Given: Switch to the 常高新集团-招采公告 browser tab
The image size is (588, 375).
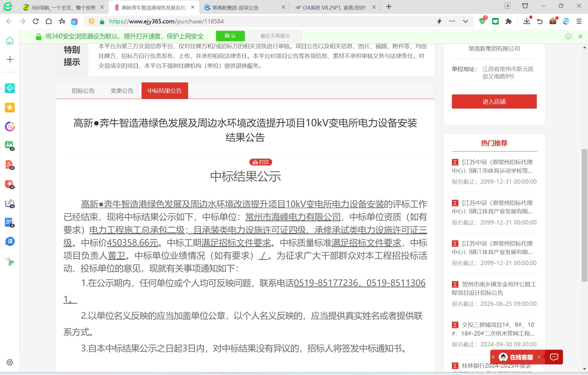Looking at the screenshot, I should tap(244, 7).
